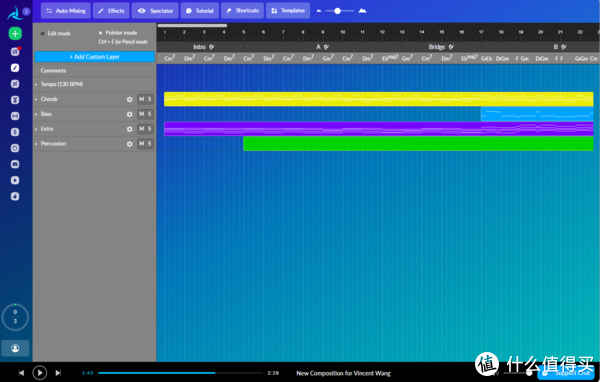Click the zoom slider handle
The height and width of the screenshot is (382, 600).
tap(337, 11)
